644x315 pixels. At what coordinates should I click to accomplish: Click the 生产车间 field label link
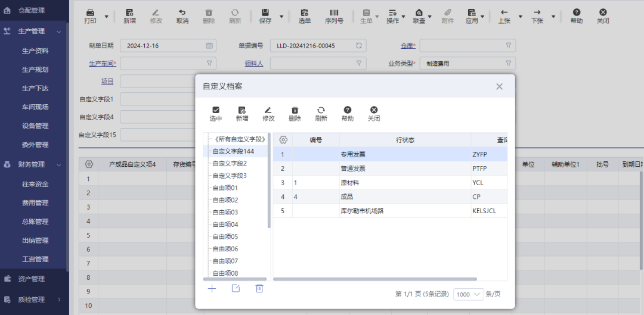click(x=102, y=63)
